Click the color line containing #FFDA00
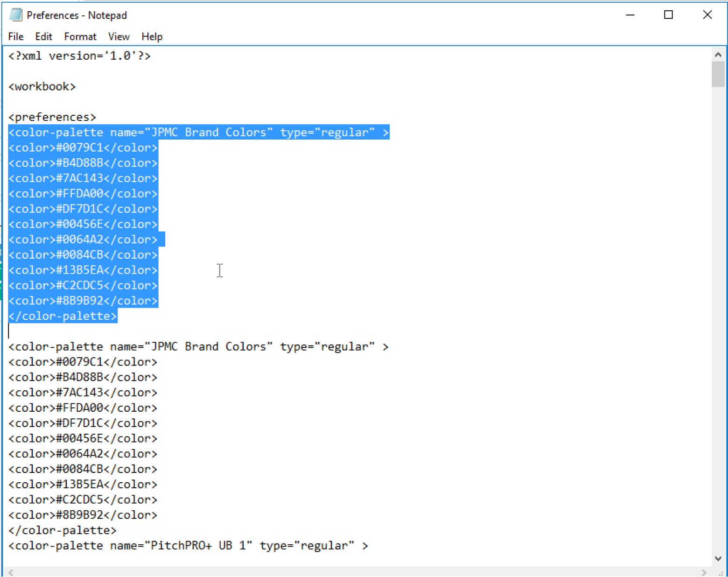This screenshot has width=728, height=577. tap(83, 193)
